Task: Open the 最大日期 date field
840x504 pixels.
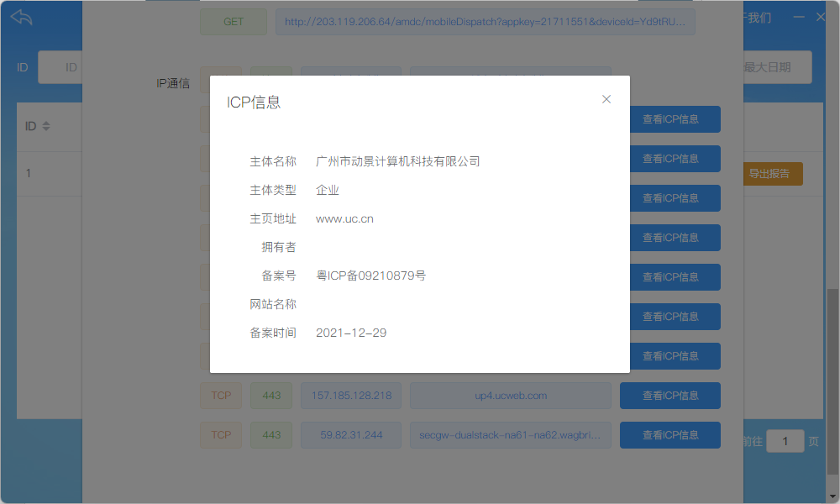Action: click(777, 67)
